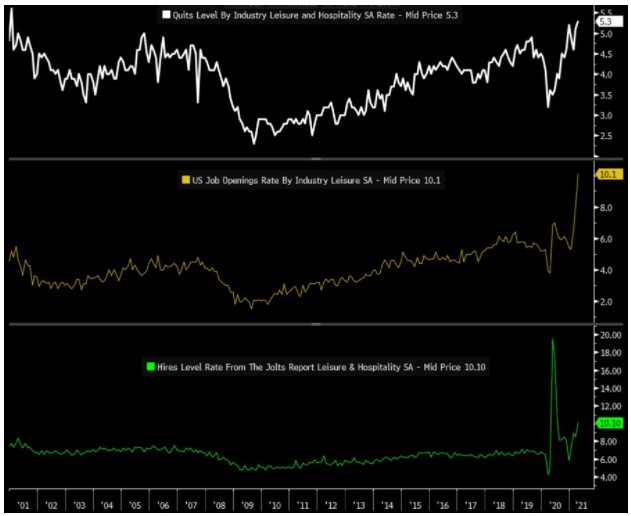Click the 12.00 tick on the hires axis
Screen dimensions: 631x516
pos(610,406)
